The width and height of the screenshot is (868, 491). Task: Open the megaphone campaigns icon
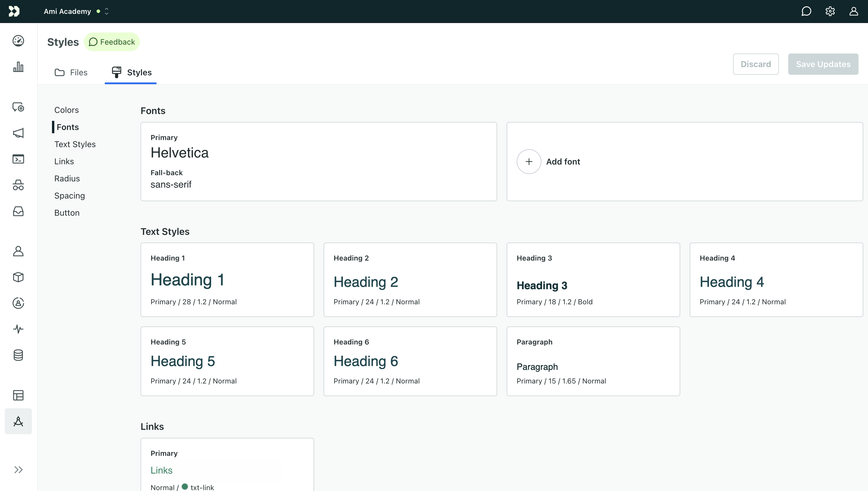point(18,133)
